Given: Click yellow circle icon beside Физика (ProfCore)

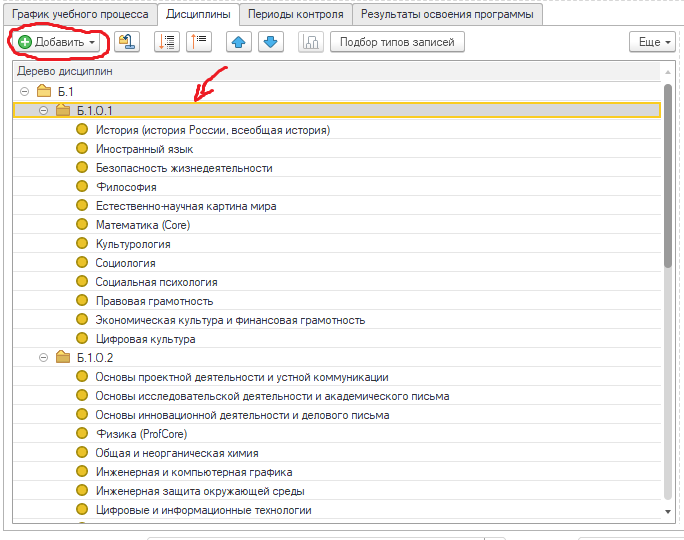Looking at the screenshot, I should coord(82,433).
